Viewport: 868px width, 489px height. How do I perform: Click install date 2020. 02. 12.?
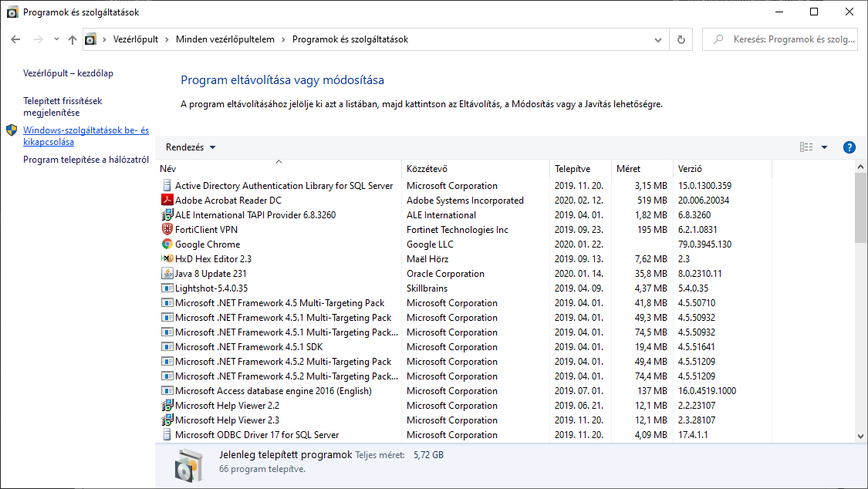(x=579, y=201)
